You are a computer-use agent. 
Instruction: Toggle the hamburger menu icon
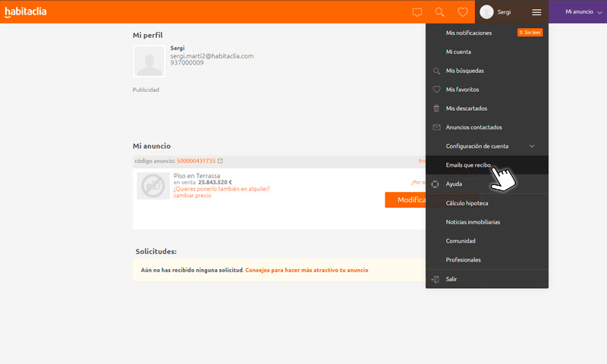pos(536,12)
